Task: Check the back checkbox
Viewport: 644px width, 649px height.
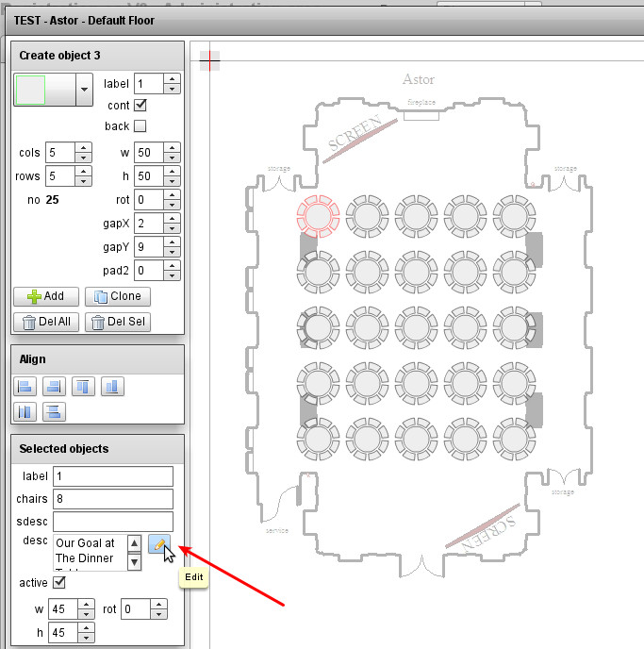Action: 140,125
